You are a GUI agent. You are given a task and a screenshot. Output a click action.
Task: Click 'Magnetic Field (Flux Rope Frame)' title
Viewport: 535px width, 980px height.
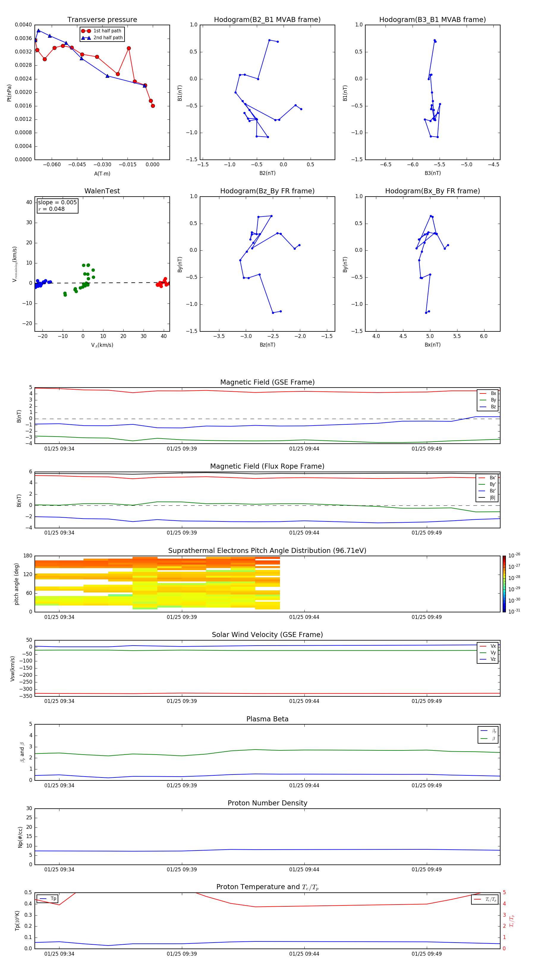click(x=267, y=466)
